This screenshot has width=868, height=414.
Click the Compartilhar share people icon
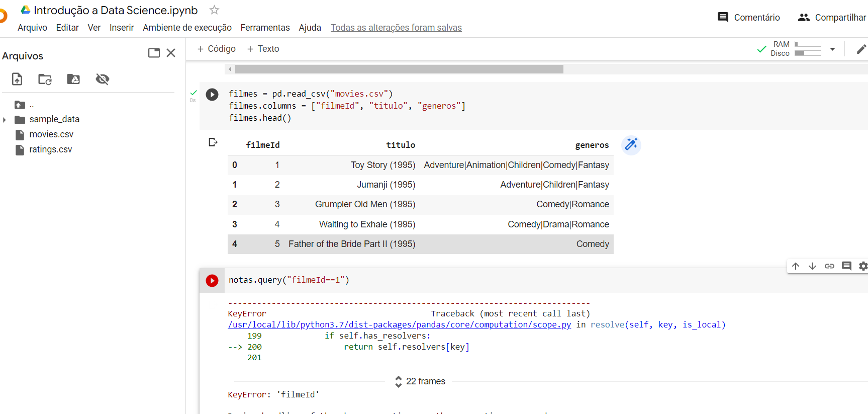point(804,17)
